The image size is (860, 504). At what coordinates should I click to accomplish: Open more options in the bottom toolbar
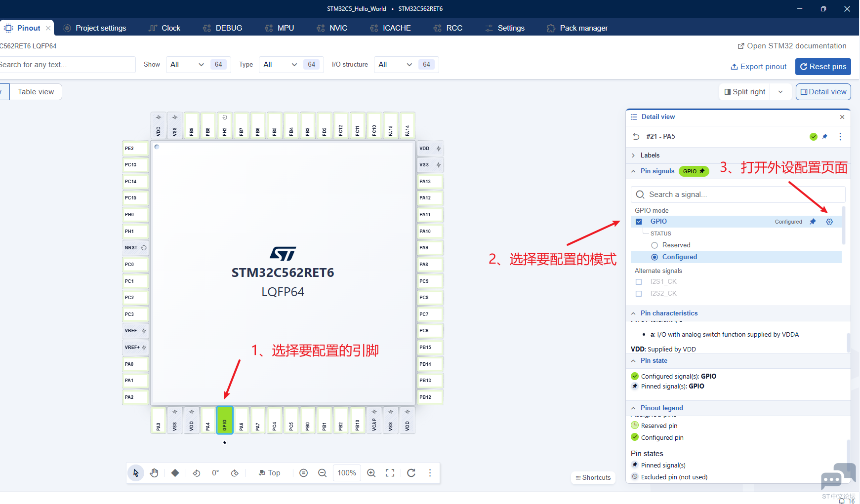pyautogui.click(x=430, y=473)
